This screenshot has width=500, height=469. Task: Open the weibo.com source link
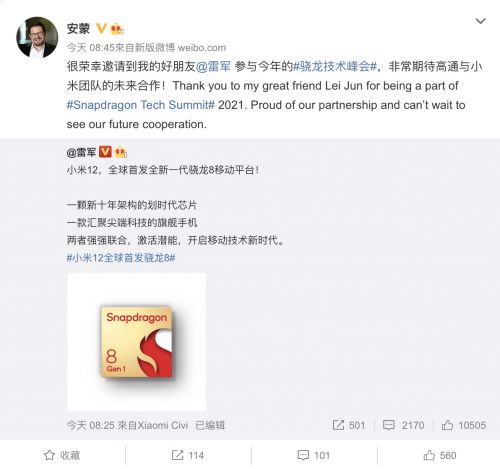coord(202,48)
